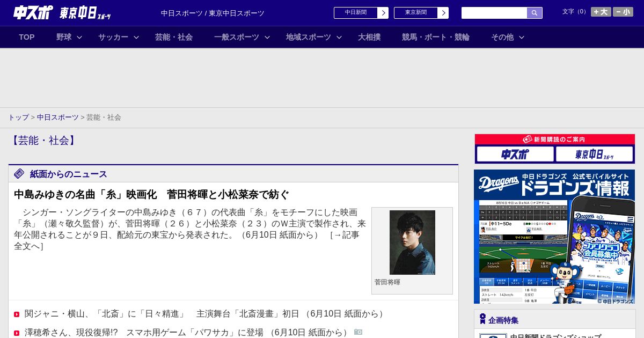Expand the その他 dropdown chevron
This screenshot has width=644, height=338.
[522, 38]
